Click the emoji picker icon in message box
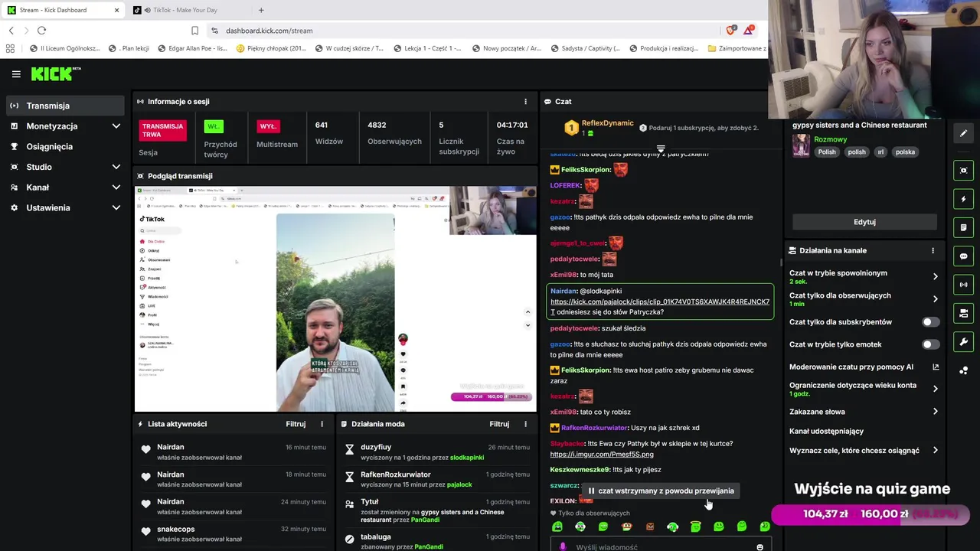The image size is (980, 551). (x=759, y=547)
